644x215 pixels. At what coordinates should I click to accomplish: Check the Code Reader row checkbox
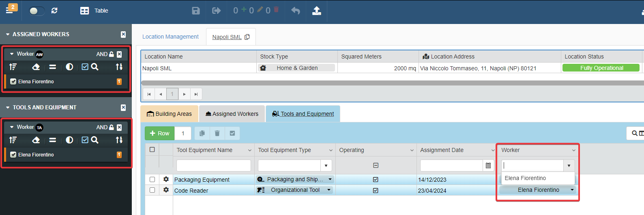[x=152, y=190]
